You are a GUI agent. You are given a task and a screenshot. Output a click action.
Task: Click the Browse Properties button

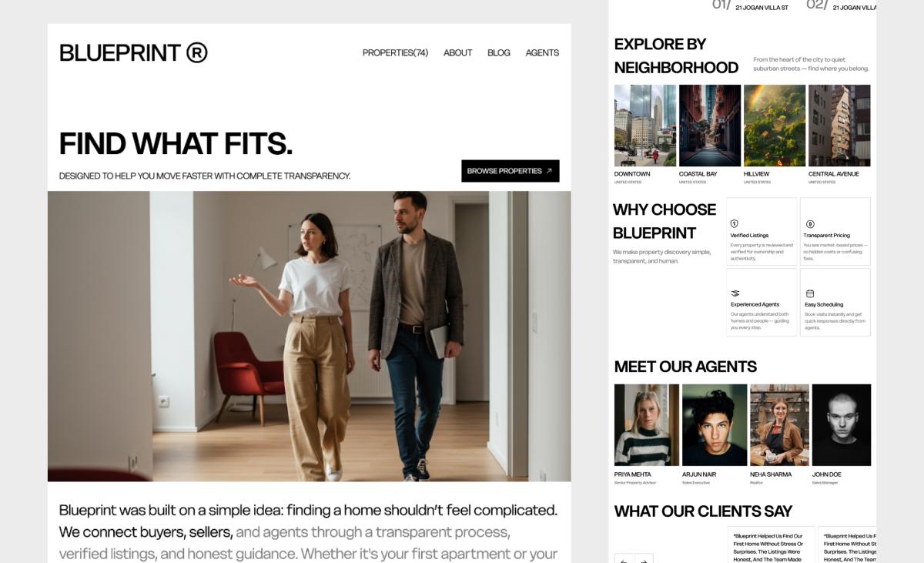pyautogui.click(x=511, y=171)
